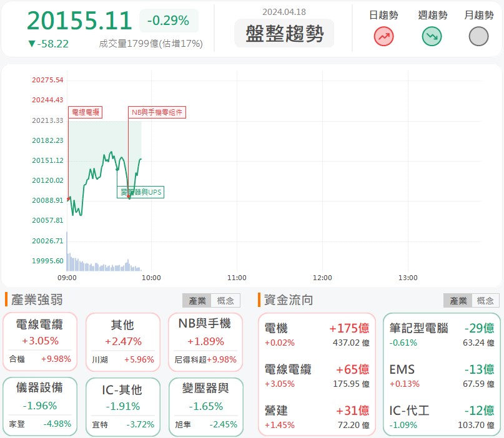Viewport: 504px width, 438px height.
Task: Click the date 2024.04.18
Action: pyautogui.click(x=284, y=12)
